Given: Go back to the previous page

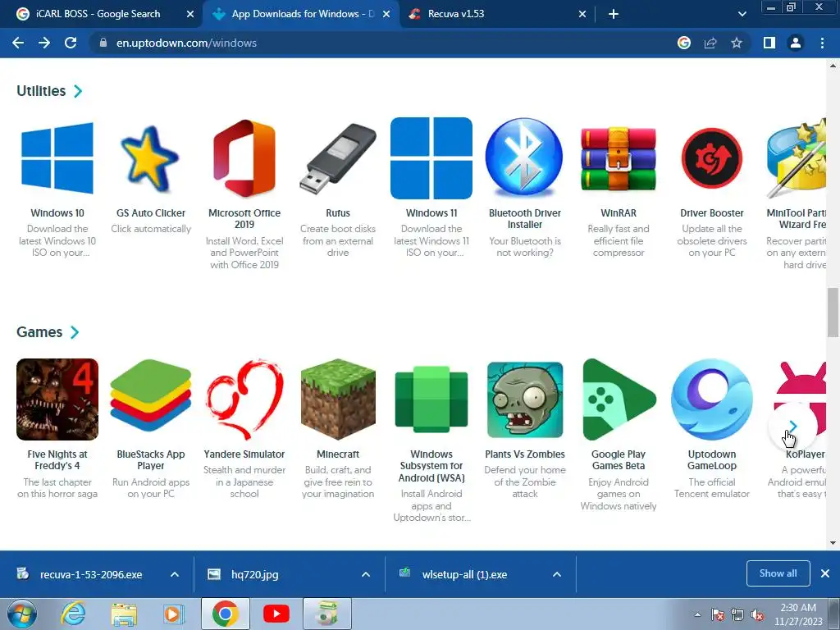Looking at the screenshot, I should point(18,43).
